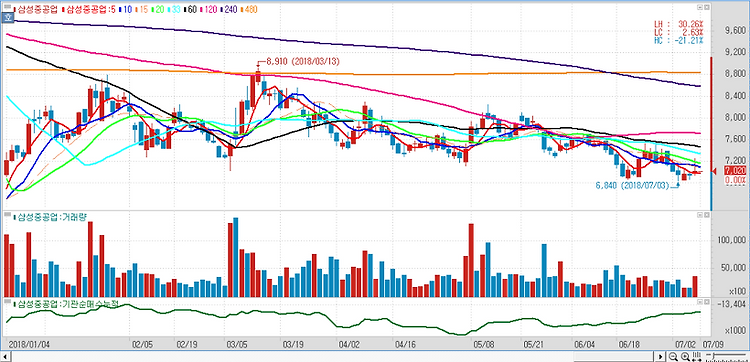
Task: Click the LC : 2.63% readout
Action: (x=679, y=32)
